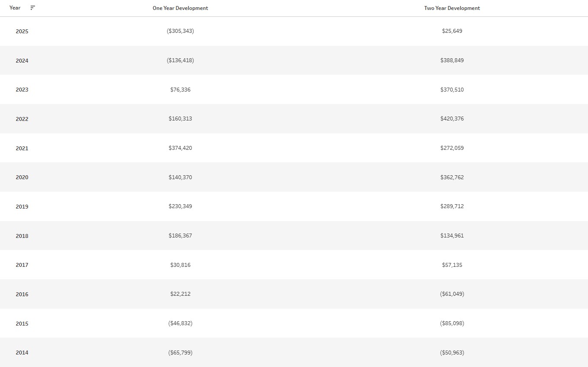Click the ($65,799) cell
This screenshot has width=588, height=367.
click(180, 353)
